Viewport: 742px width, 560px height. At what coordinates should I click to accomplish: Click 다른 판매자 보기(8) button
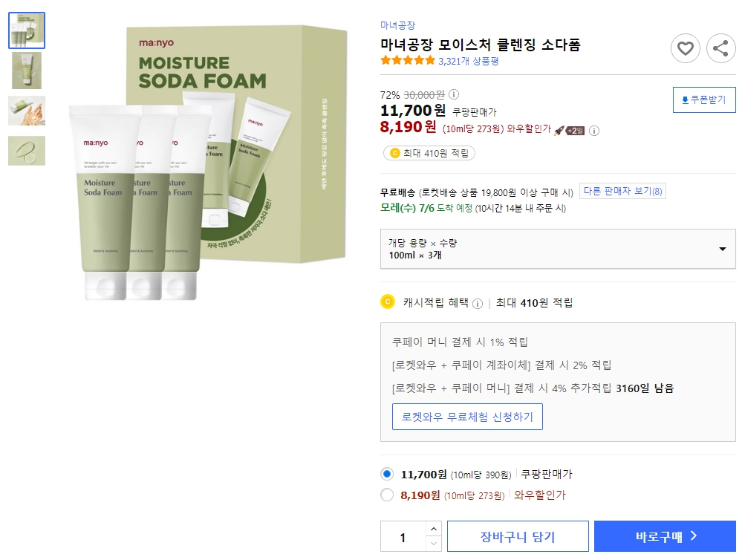pyautogui.click(x=622, y=191)
